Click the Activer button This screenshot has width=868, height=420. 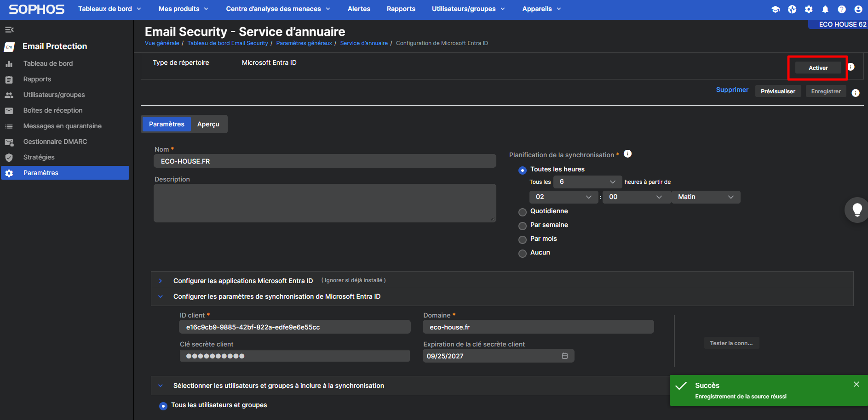pos(818,68)
